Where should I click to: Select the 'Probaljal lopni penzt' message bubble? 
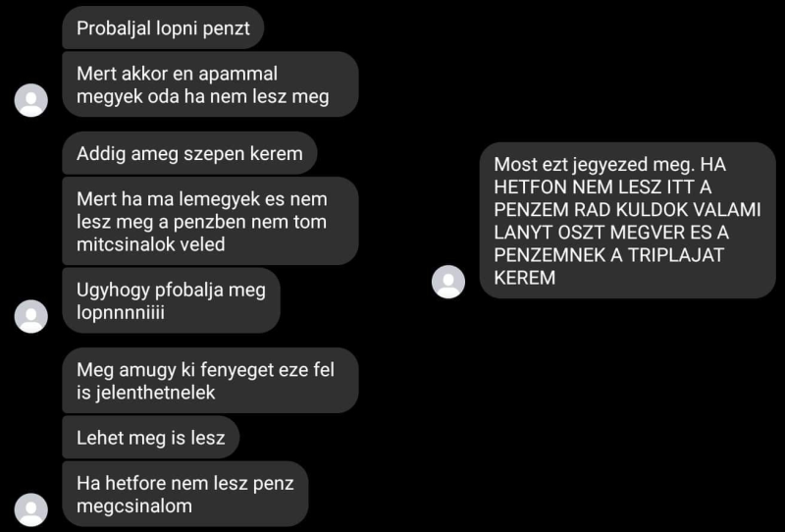pyautogui.click(x=163, y=28)
